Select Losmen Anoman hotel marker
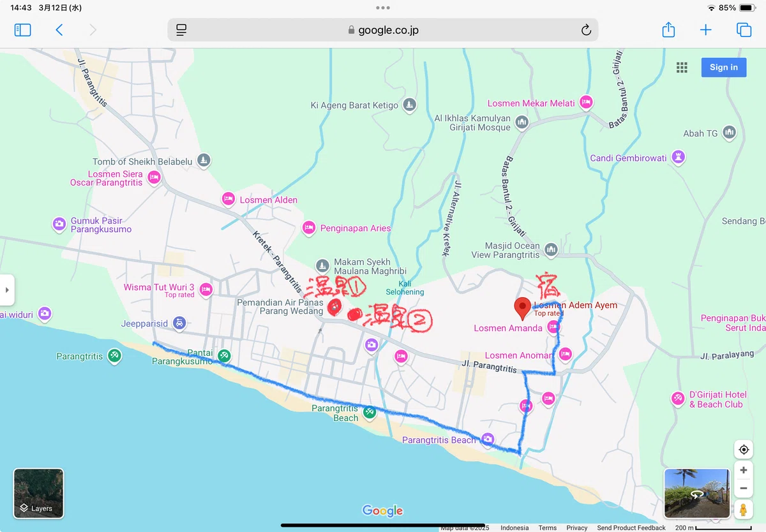The image size is (766, 532). 564,354
